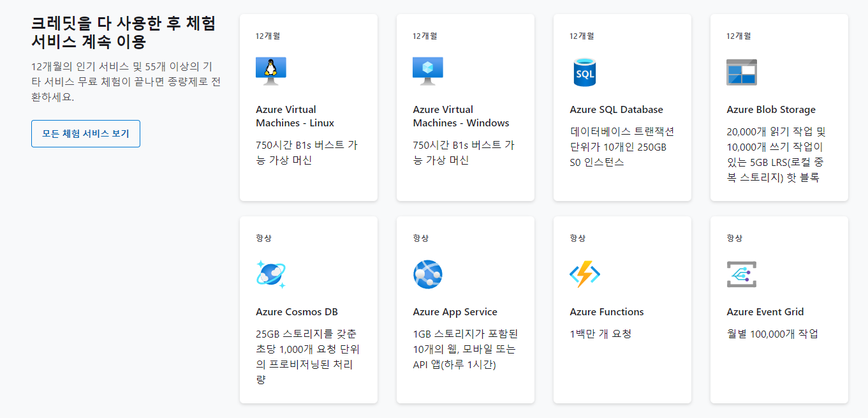Open the Azure App Service title
Screen dimensions: 868x418
pos(455,312)
